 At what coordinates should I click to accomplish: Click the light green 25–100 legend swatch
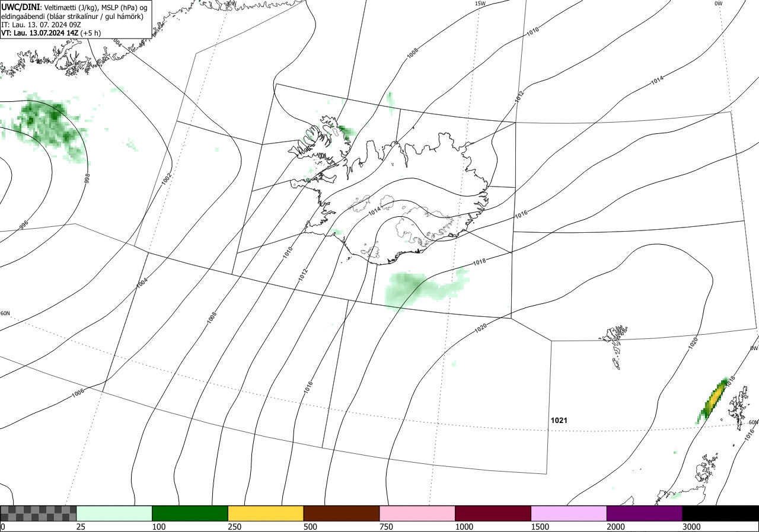point(114,513)
